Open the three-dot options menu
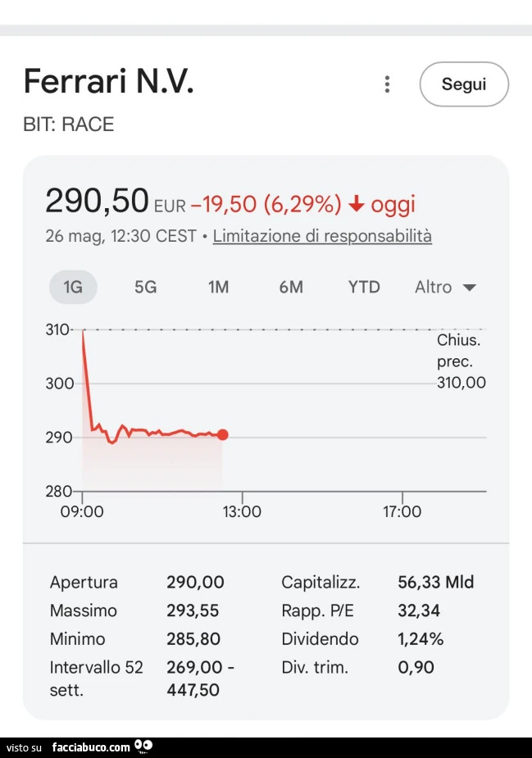 click(387, 84)
